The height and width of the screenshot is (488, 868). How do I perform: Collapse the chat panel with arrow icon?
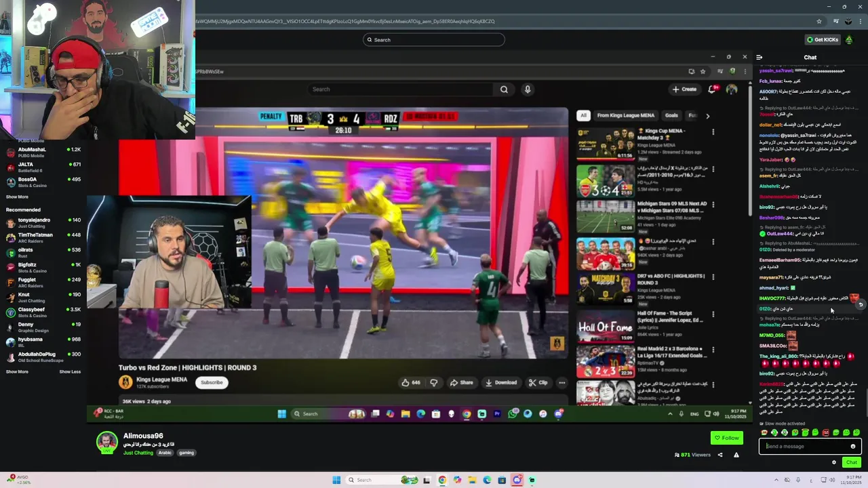click(x=759, y=58)
